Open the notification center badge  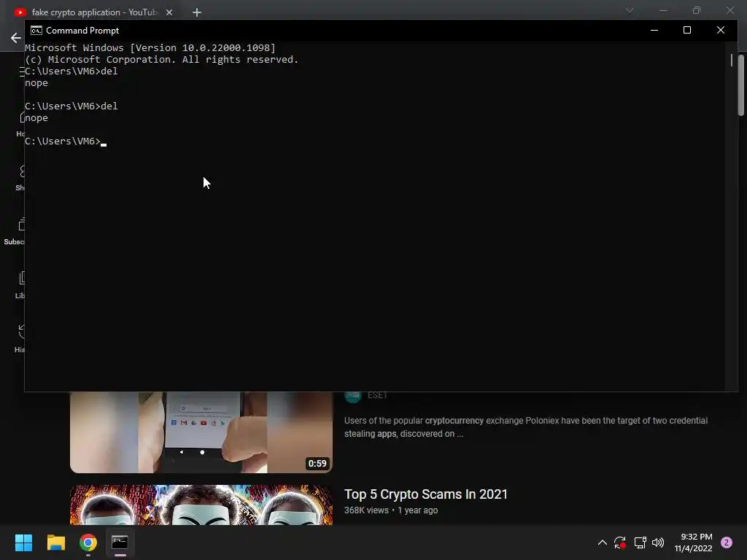coord(727,542)
